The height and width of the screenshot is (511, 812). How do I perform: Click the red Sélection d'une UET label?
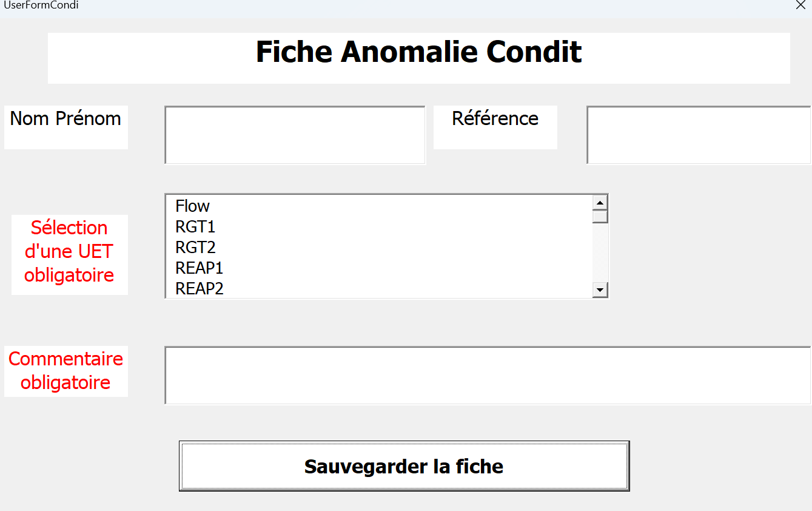tap(69, 251)
